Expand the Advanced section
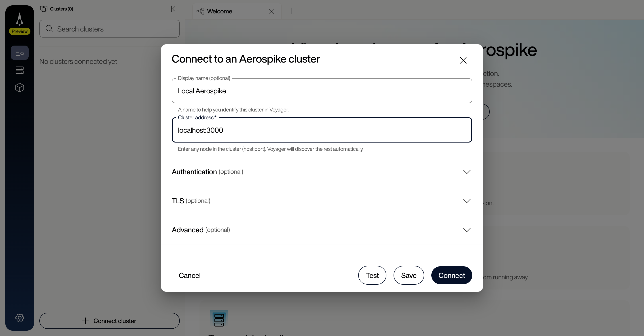 tap(466, 230)
